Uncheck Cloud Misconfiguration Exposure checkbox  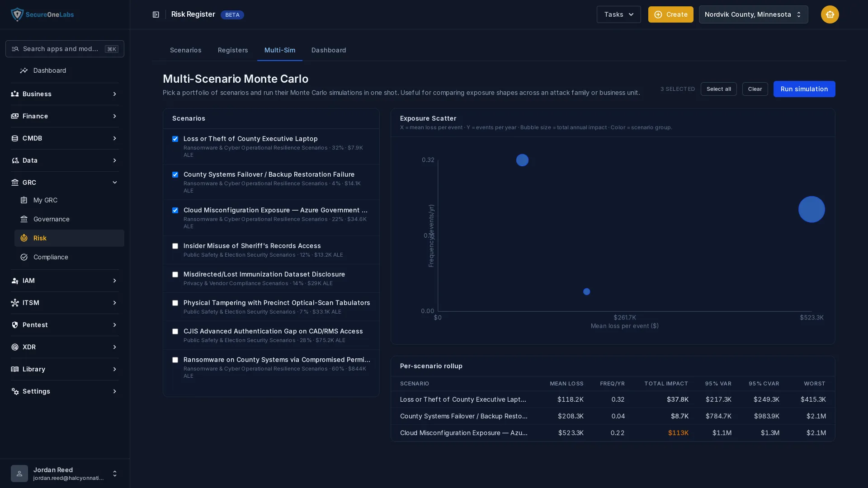(x=175, y=210)
